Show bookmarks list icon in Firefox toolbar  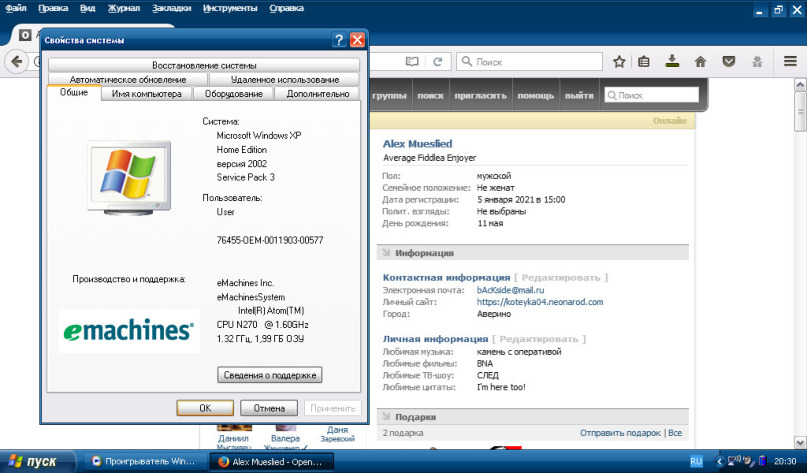(643, 62)
